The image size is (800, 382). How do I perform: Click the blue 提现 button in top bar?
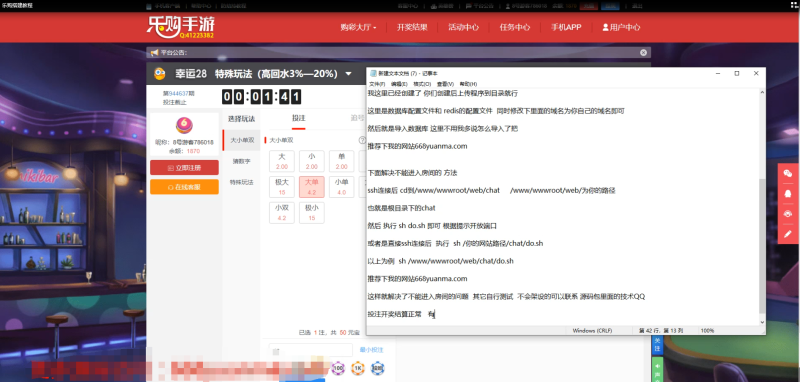tap(610, 6)
